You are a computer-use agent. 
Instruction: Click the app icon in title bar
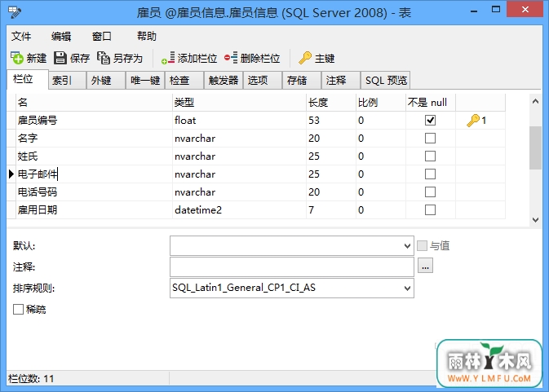tap(15, 12)
